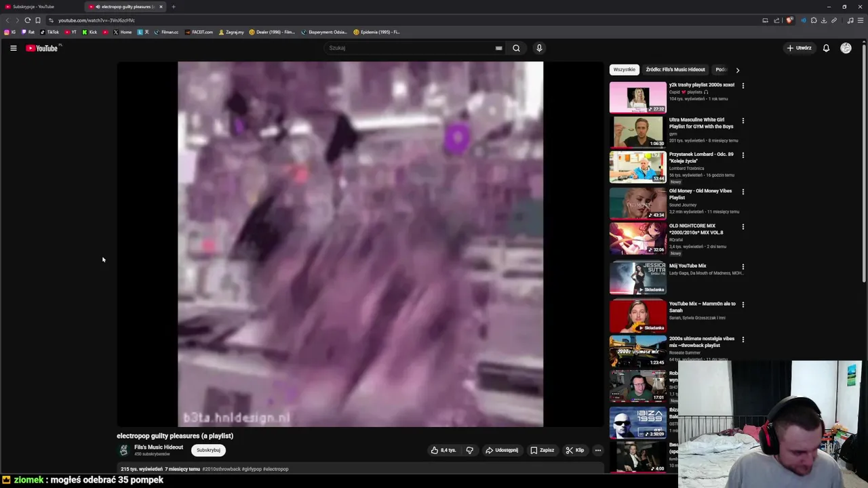Start voice search with the microphone icon
This screenshot has height=488, width=868.
click(539, 48)
